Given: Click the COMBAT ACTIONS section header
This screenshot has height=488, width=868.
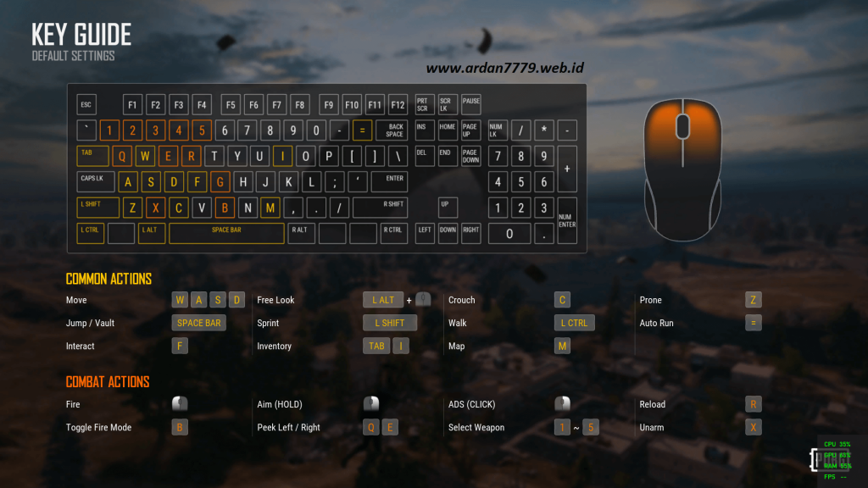Looking at the screenshot, I should point(107,382).
